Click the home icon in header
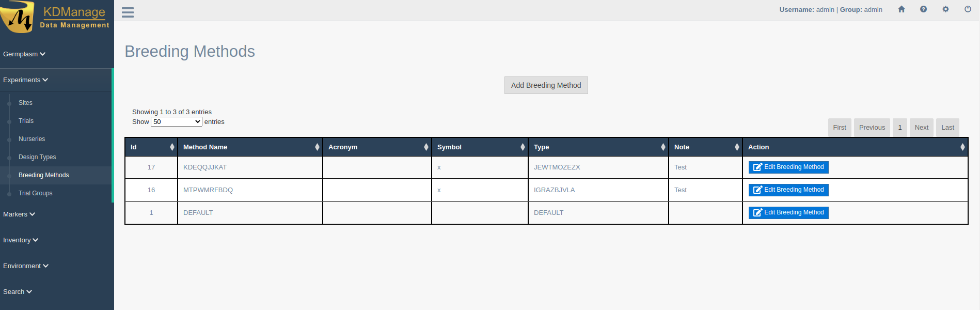Screen dimensions: 980x310 902,9
